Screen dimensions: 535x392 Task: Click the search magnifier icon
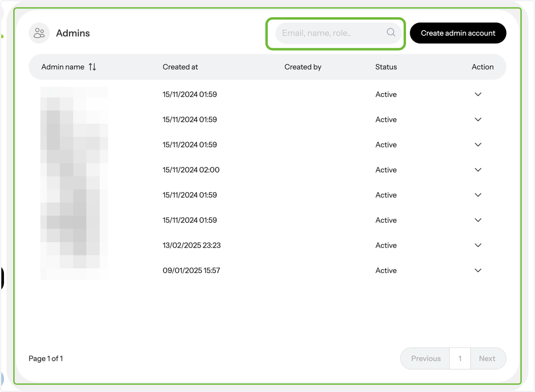[391, 32]
